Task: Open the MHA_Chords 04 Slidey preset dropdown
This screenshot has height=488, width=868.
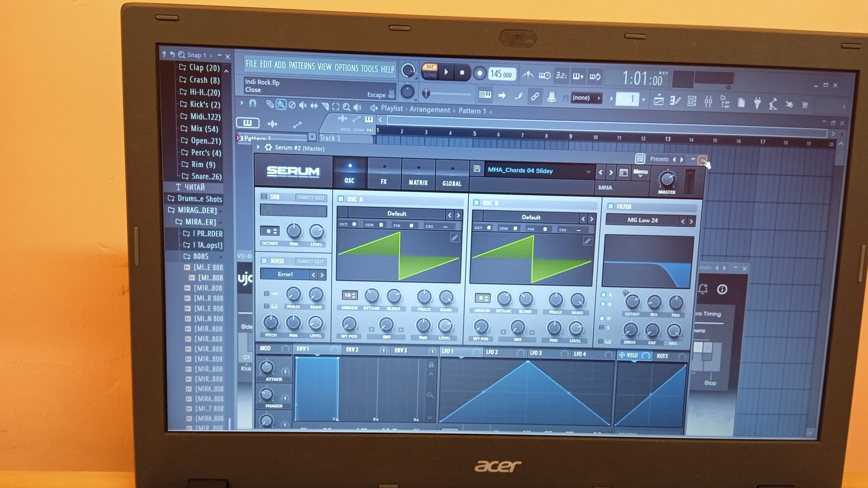Action: coord(538,171)
